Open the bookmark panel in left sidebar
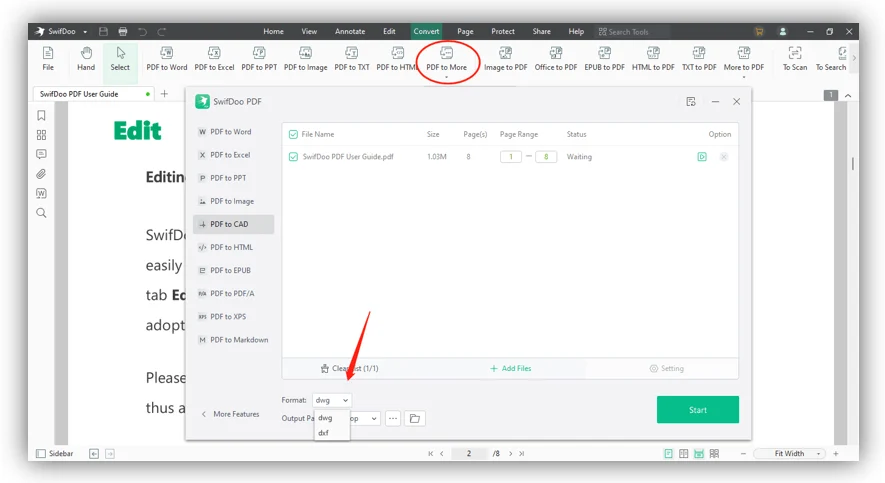 (x=41, y=116)
